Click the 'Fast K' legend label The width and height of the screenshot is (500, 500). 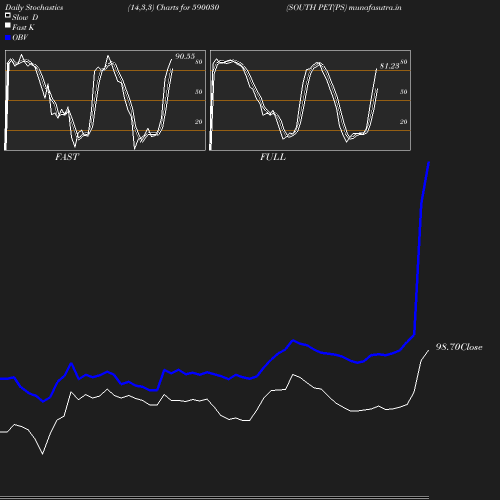click(23, 27)
